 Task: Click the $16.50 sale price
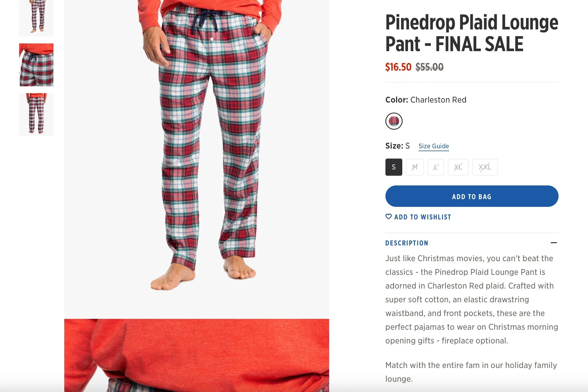coord(398,67)
